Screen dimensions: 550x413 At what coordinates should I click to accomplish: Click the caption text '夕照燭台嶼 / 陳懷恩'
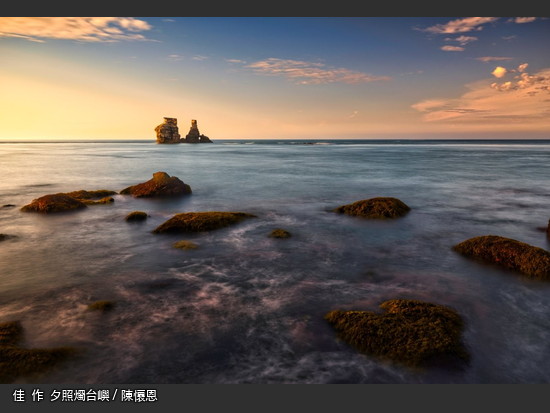(104, 396)
